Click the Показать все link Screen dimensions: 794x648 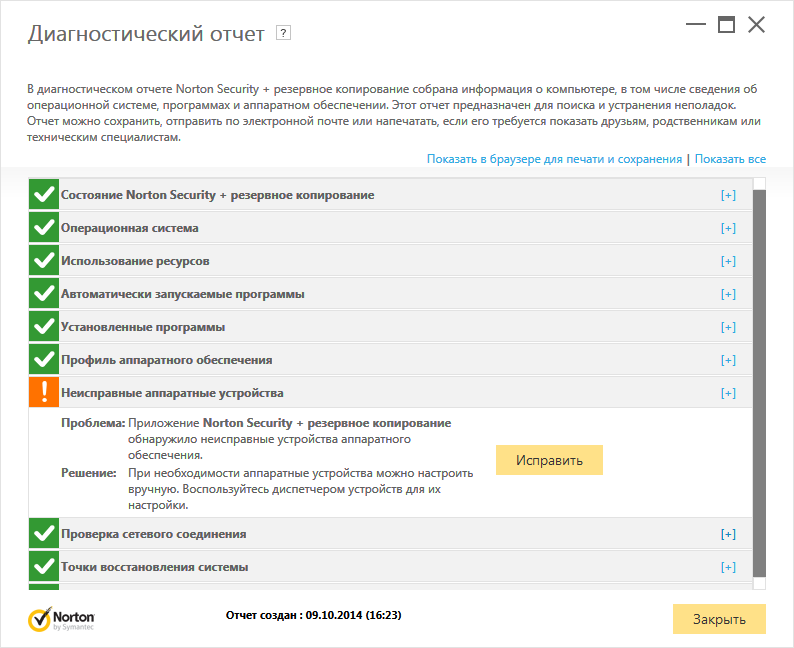point(730,159)
